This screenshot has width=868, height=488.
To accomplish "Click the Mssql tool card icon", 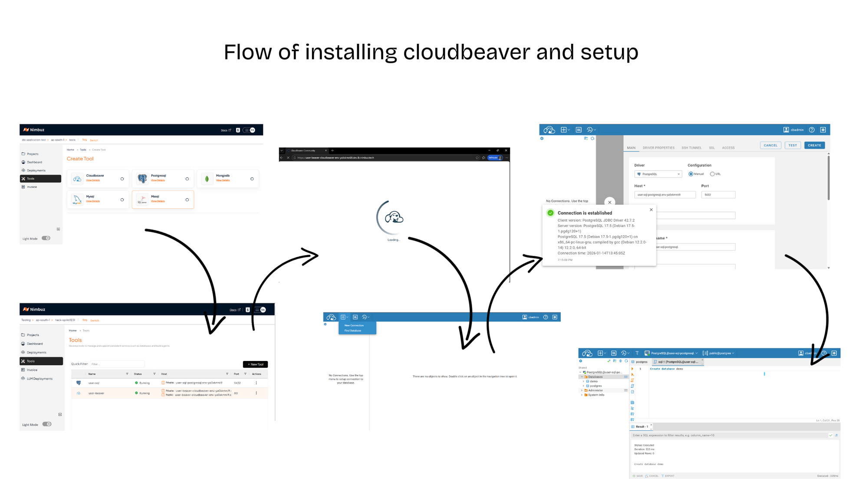I will coord(142,200).
